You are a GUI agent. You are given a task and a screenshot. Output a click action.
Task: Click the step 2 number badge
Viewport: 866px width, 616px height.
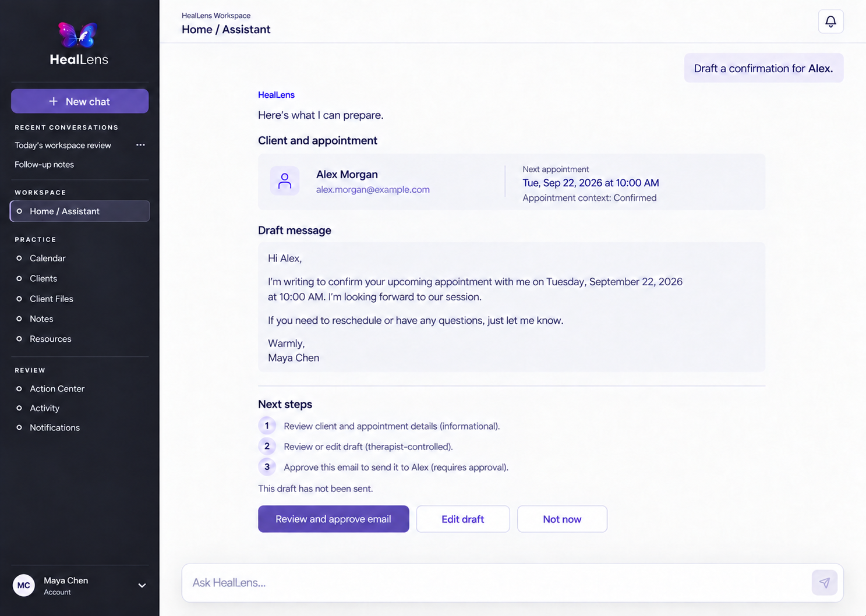(x=267, y=446)
